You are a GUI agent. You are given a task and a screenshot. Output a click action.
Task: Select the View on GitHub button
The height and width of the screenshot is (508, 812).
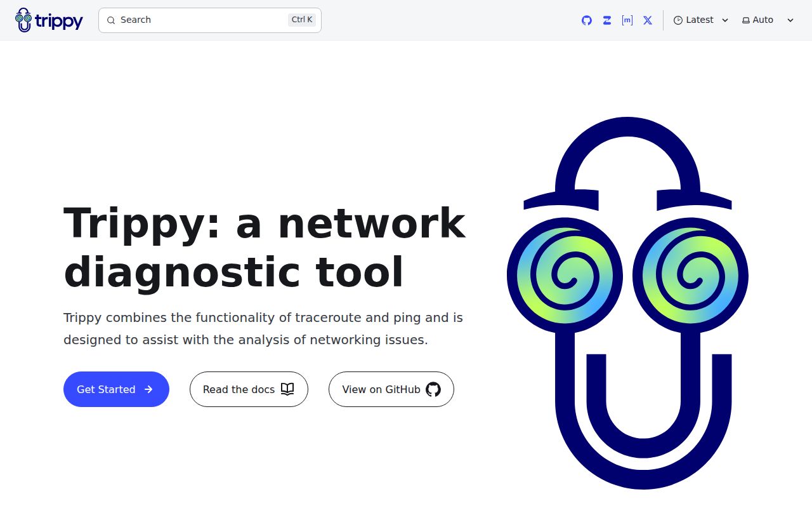pos(391,389)
